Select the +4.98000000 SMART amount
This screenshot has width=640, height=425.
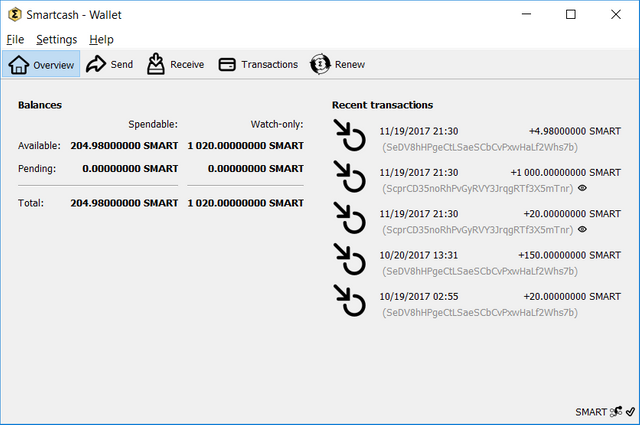[x=575, y=131]
